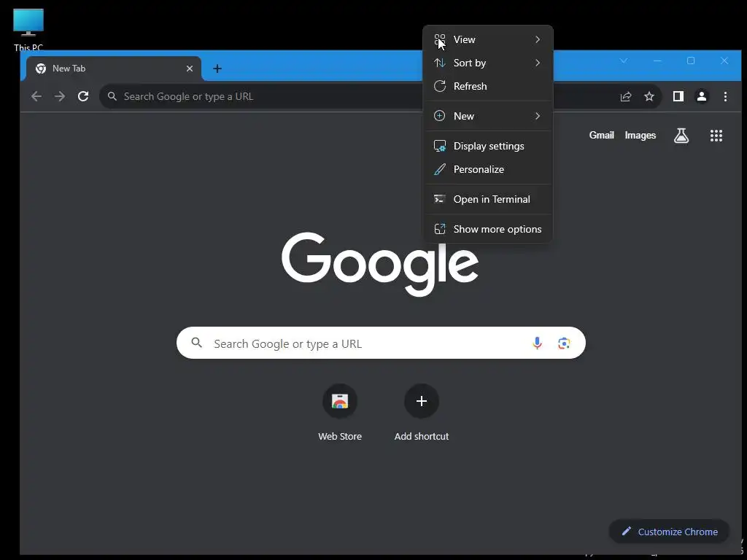Click the share page icon in address bar
Viewport: 747px width, 560px height.
tap(625, 97)
